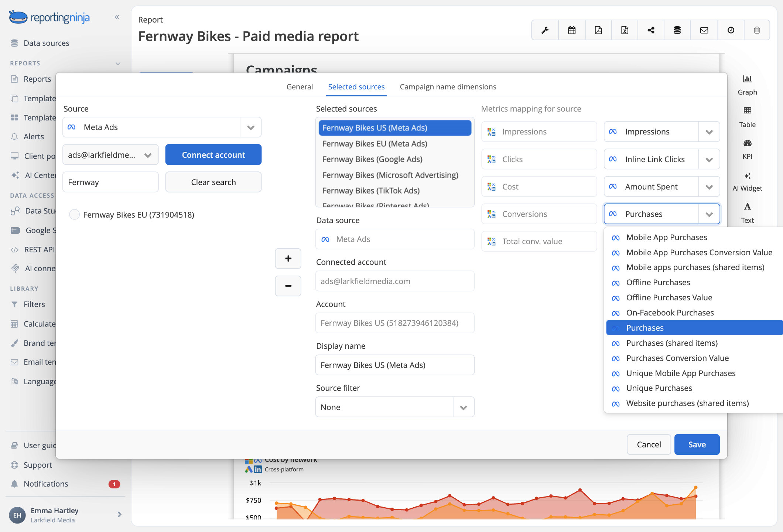
Task: Click the reportingninja logo
Action: [x=49, y=17]
